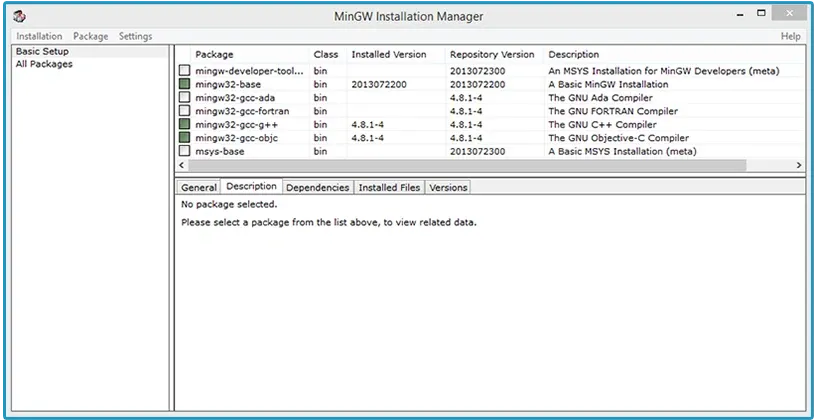Select the mingw32-gcc-ada package name
This screenshot has height=420, width=818.
click(x=235, y=98)
